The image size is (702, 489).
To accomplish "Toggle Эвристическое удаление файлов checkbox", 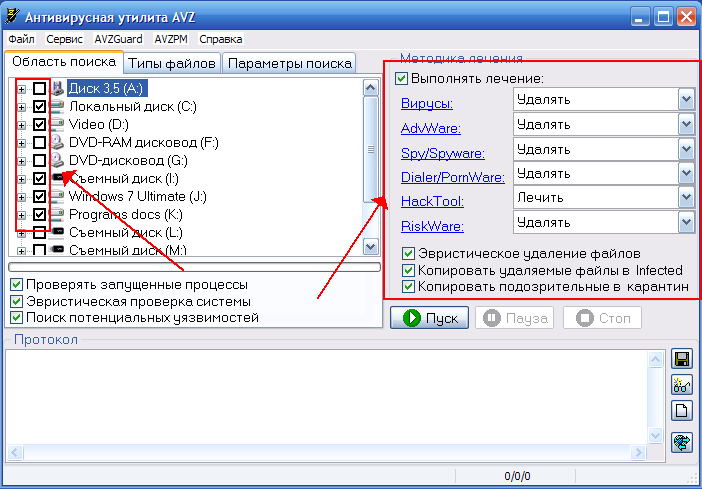I will point(408,254).
